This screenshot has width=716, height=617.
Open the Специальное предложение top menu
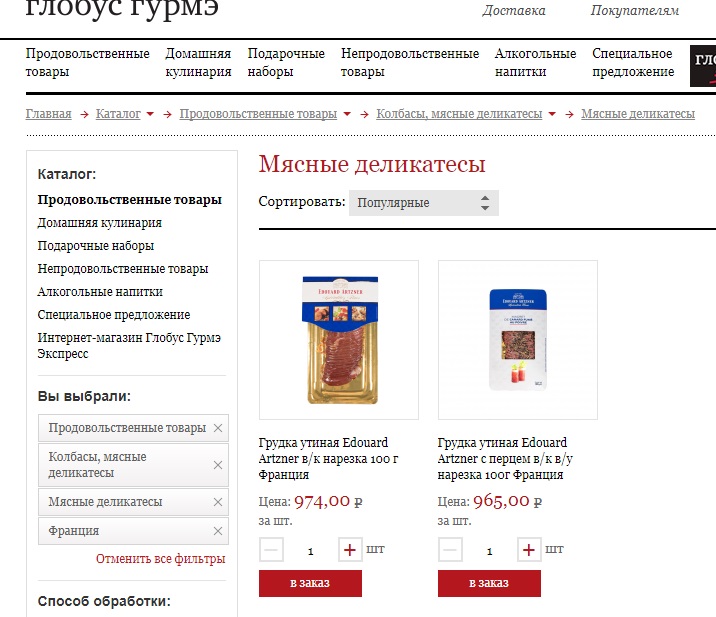pos(633,63)
